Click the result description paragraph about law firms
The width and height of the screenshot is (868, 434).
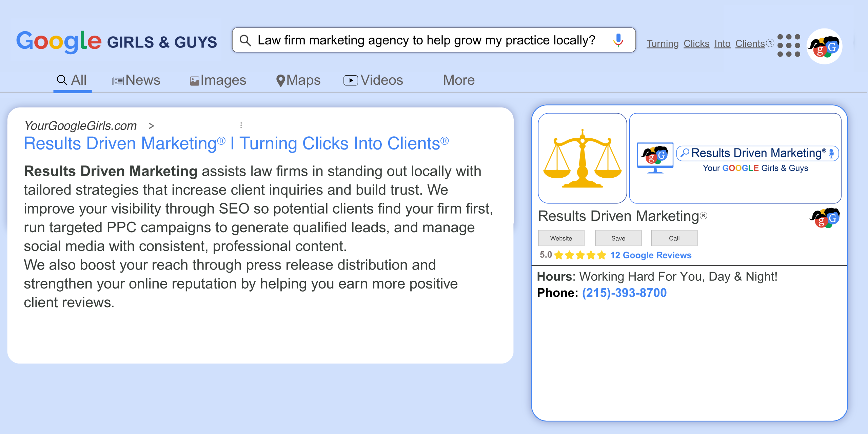coord(258,237)
